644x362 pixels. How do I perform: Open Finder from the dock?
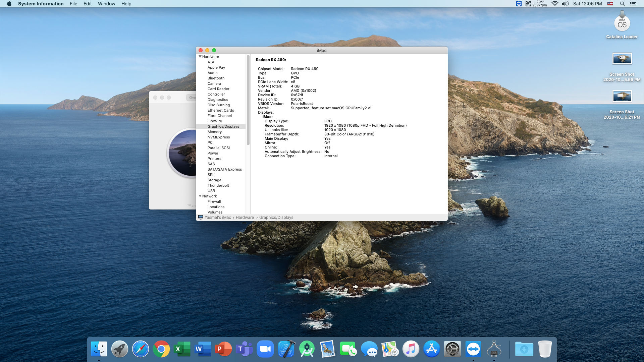coord(99,349)
